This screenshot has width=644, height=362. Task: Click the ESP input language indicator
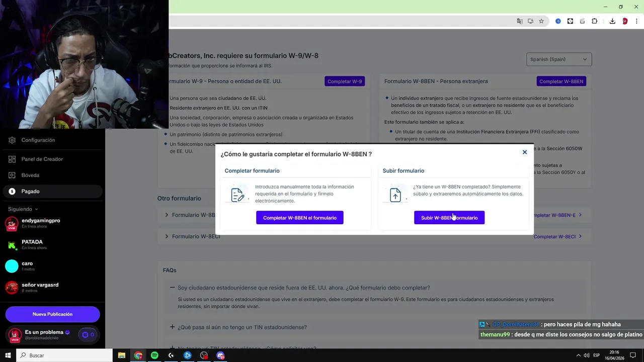tap(597, 355)
